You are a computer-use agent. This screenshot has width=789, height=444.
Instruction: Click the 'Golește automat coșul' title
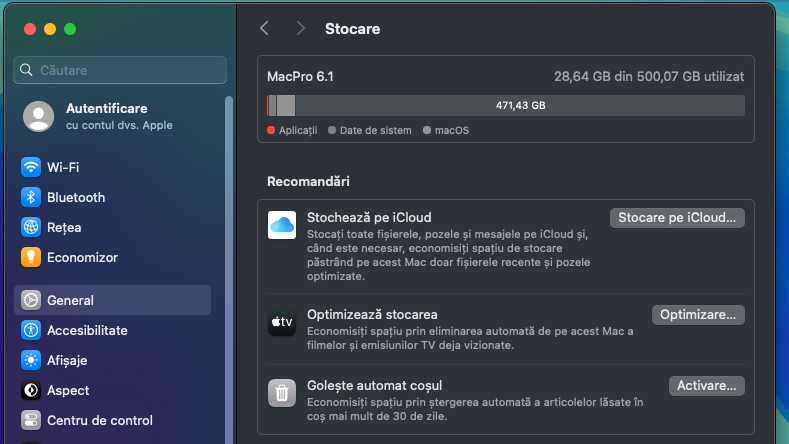(x=374, y=386)
